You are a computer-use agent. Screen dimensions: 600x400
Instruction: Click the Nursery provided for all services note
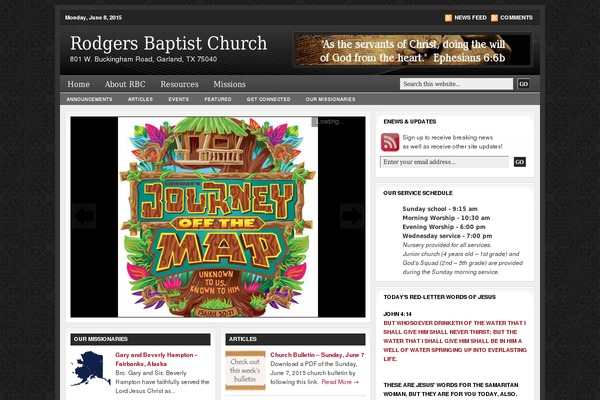click(447, 245)
